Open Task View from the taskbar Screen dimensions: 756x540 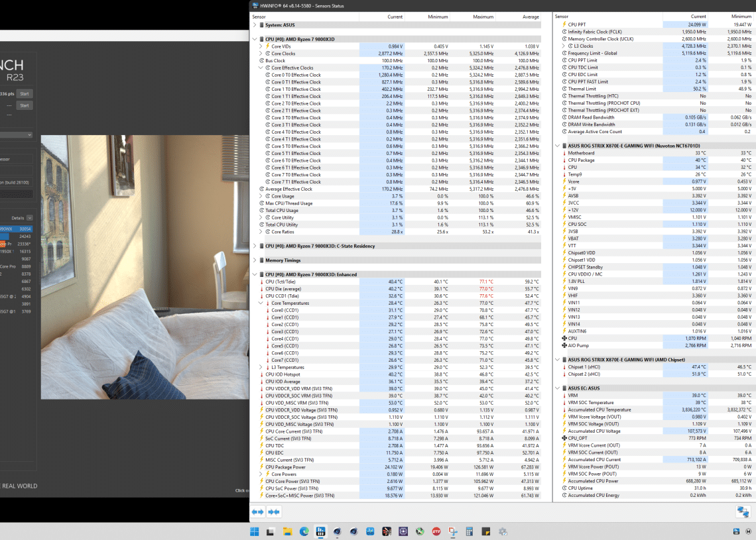(271, 531)
